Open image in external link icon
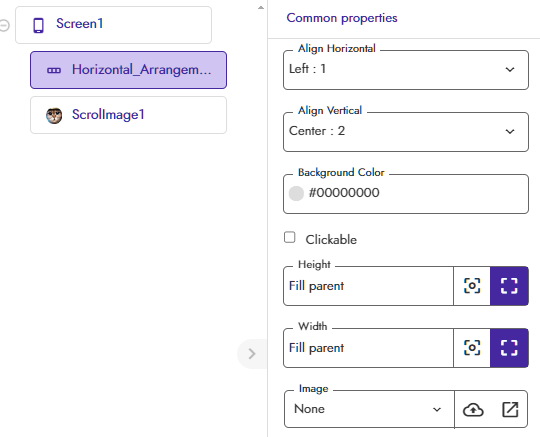Image resolution: width=540 pixels, height=437 pixels. point(510,409)
